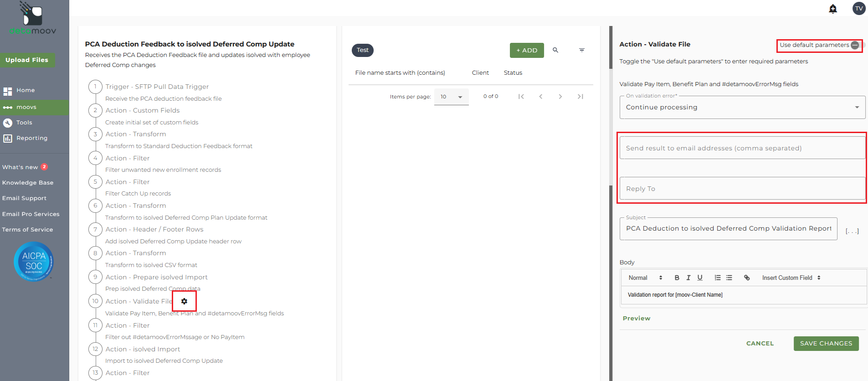Click the + ADD button

(x=527, y=50)
